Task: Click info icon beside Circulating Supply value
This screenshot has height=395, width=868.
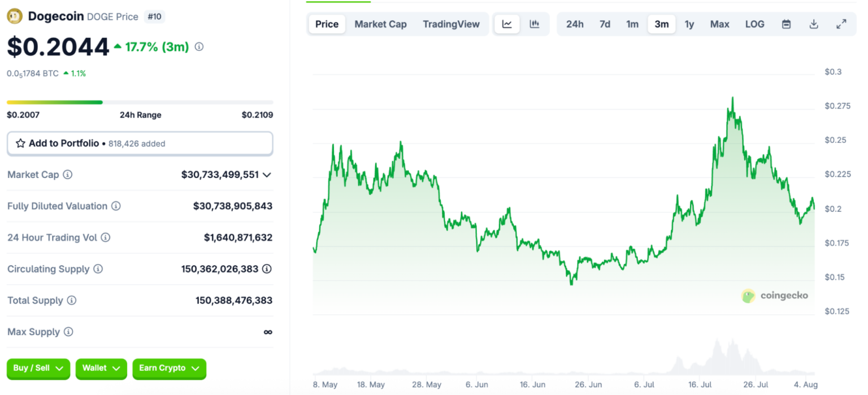Action: [267, 269]
